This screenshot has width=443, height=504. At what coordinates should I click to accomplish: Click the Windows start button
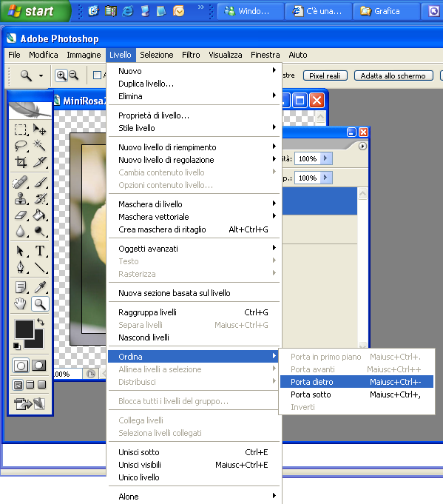click(x=35, y=11)
